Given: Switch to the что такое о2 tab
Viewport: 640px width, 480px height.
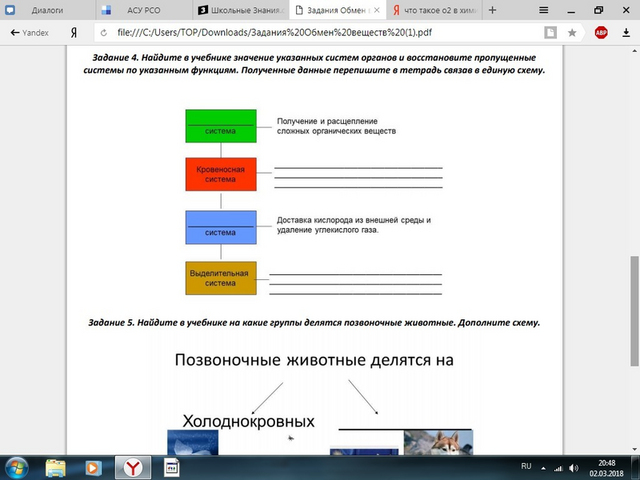Looking at the screenshot, I should (x=434, y=10).
